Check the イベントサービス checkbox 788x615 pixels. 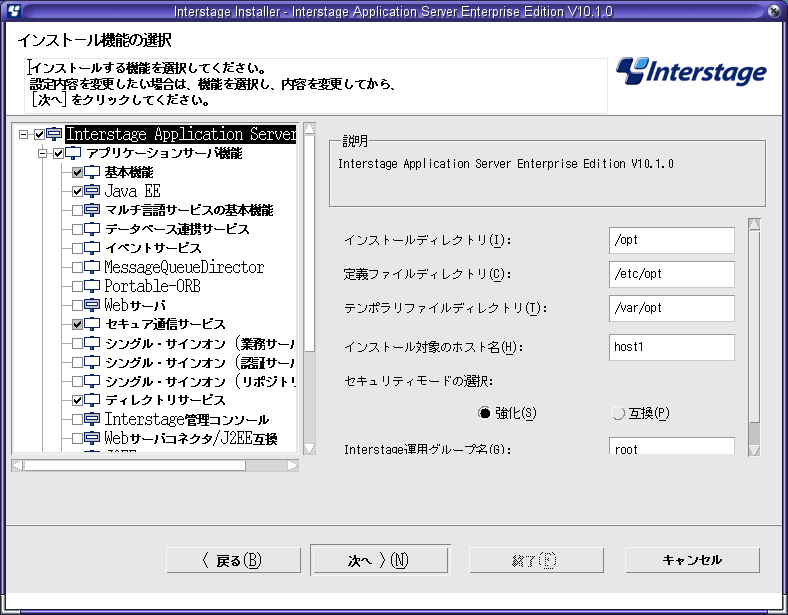(x=77, y=248)
